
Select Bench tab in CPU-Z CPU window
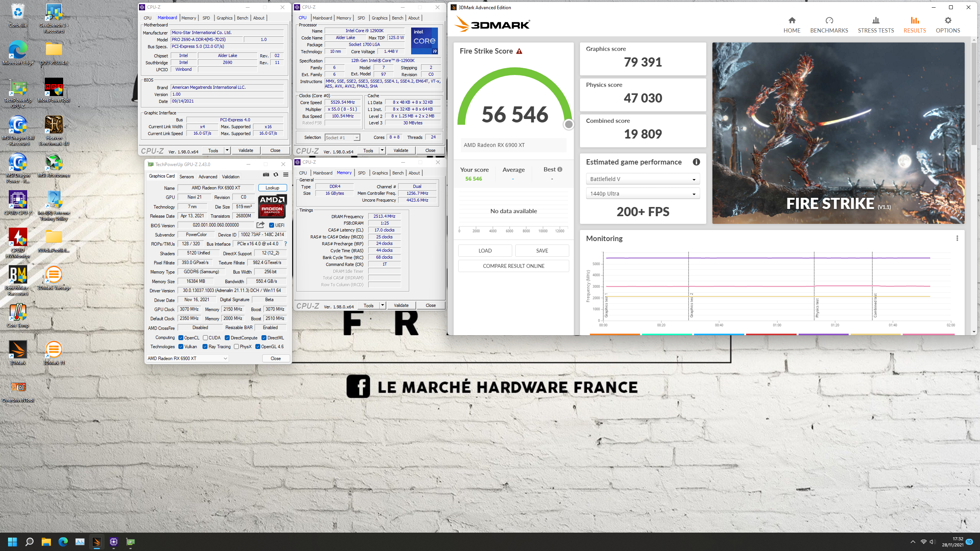coord(397,18)
